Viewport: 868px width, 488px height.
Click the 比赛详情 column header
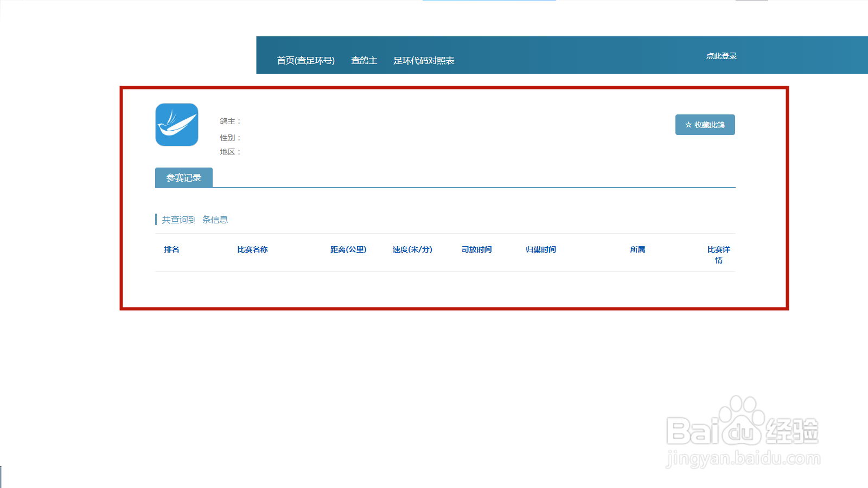(719, 255)
